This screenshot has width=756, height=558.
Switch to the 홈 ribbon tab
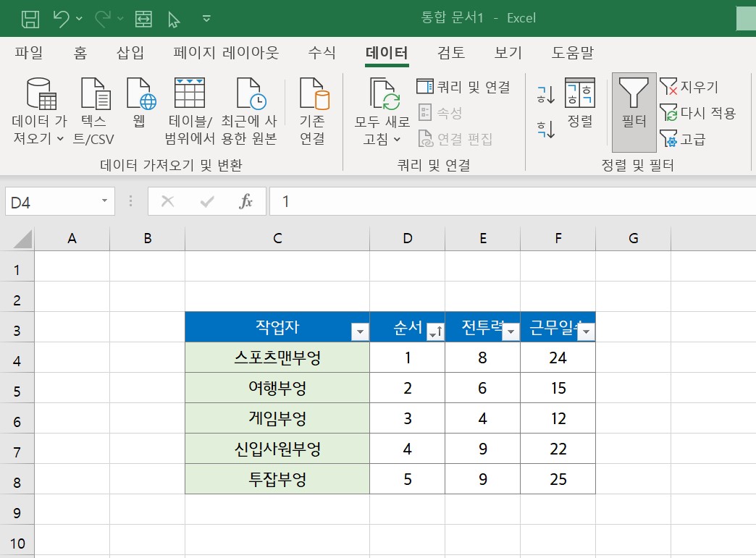(x=80, y=52)
